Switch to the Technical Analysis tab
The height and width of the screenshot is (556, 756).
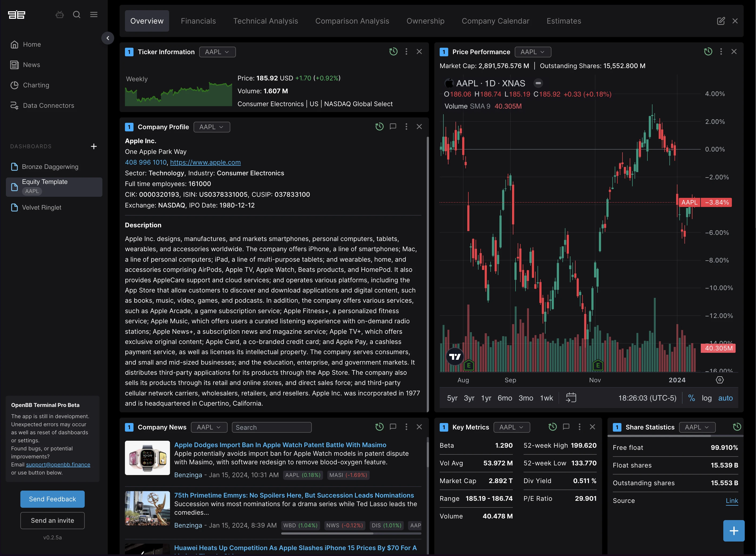tap(265, 21)
